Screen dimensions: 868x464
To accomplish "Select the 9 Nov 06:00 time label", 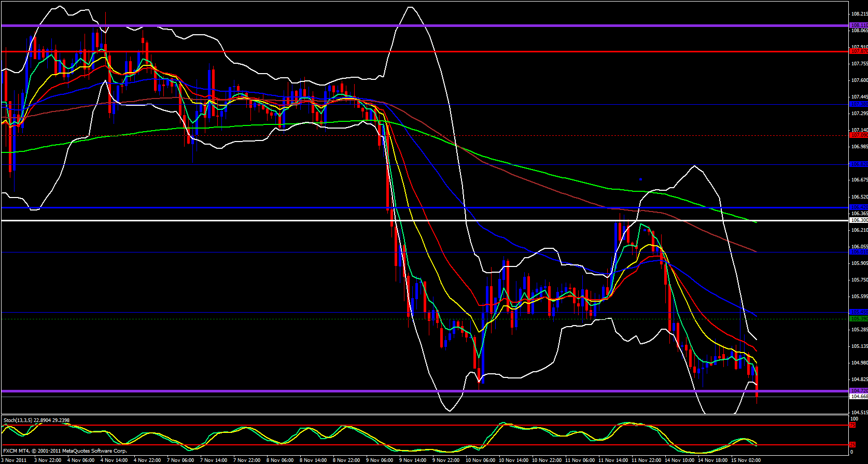I will coord(380,460).
